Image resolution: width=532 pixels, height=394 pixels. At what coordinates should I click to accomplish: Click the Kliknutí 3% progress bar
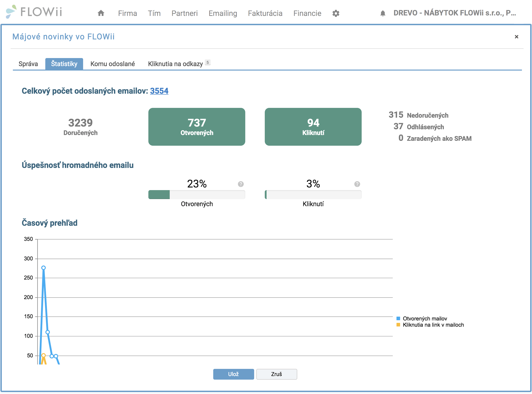coord(313,195)
